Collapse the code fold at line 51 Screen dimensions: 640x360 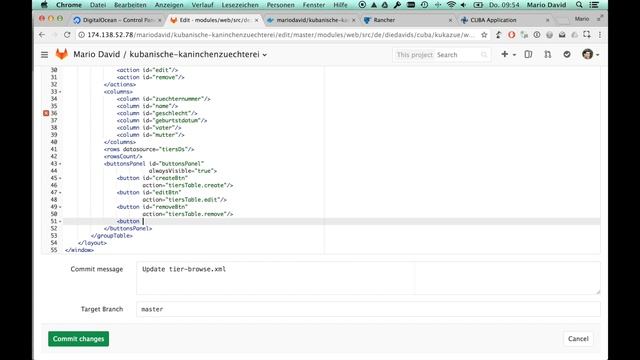(60, 222)
